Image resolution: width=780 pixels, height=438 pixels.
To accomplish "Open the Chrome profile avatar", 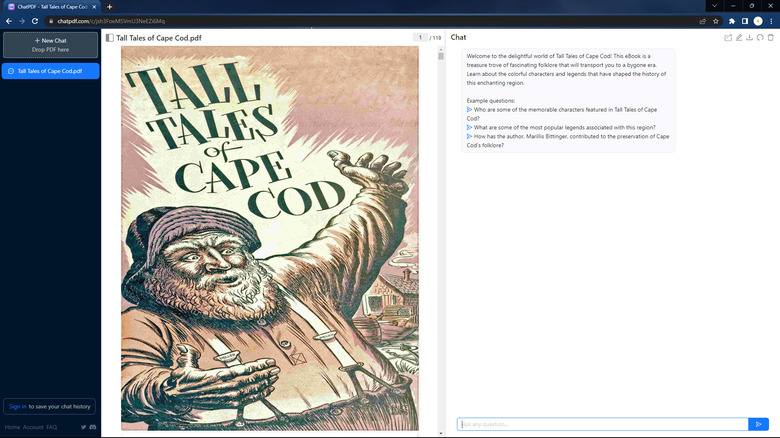I will (x=758, y=21).
